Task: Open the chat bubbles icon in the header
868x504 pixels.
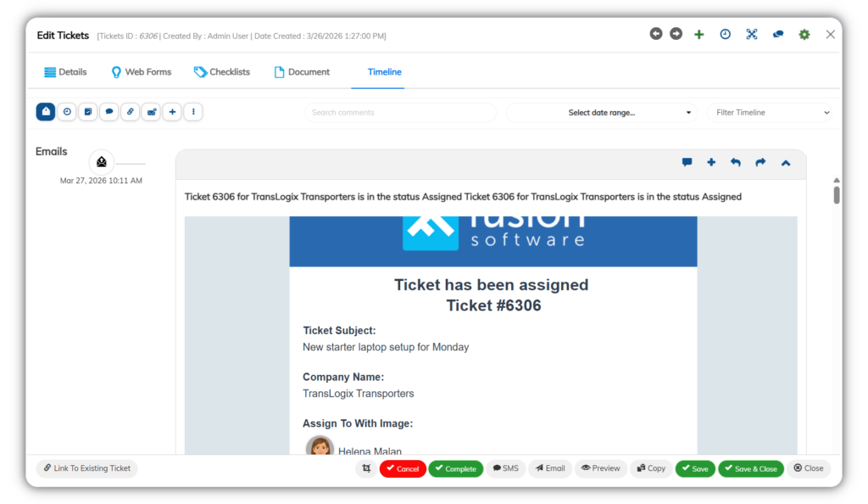Action: coord(778,34)
